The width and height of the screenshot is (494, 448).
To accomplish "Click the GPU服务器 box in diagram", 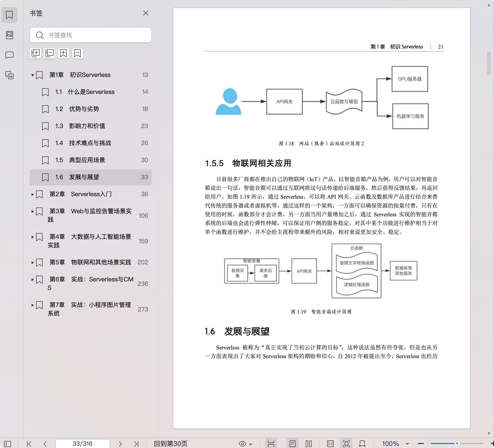I will click(410, 79).
